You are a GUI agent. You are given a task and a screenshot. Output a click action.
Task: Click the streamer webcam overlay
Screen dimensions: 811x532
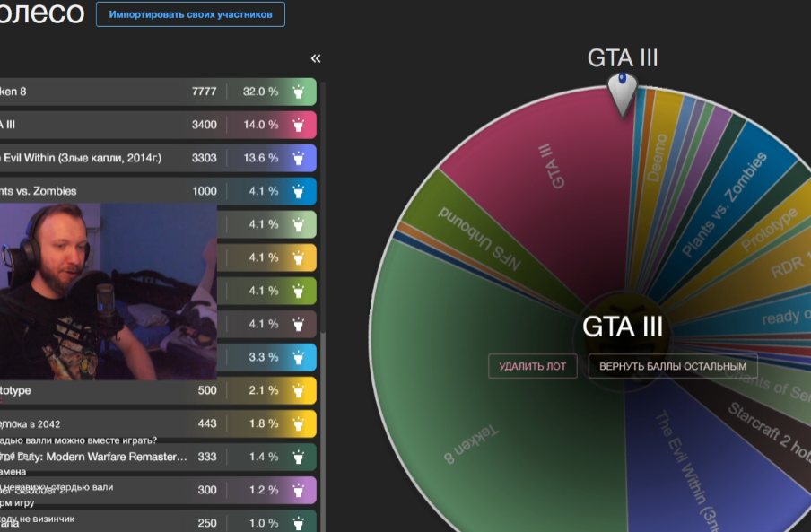pos(108,291)
